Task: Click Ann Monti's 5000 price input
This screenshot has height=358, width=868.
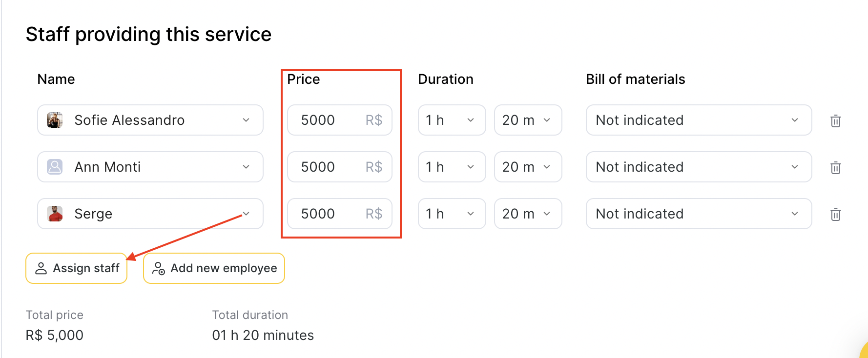Action: [x=340, y=167]
